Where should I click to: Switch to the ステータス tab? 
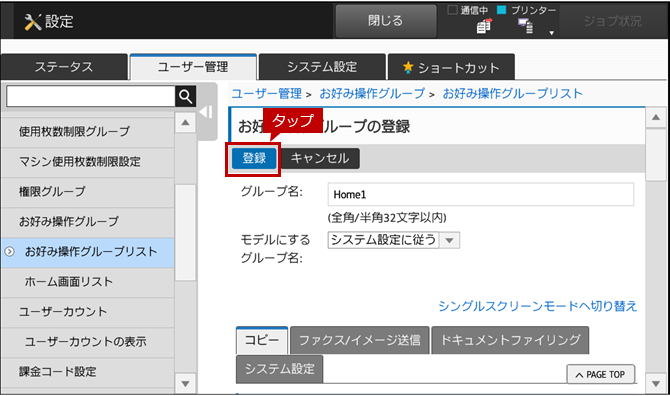64,67
